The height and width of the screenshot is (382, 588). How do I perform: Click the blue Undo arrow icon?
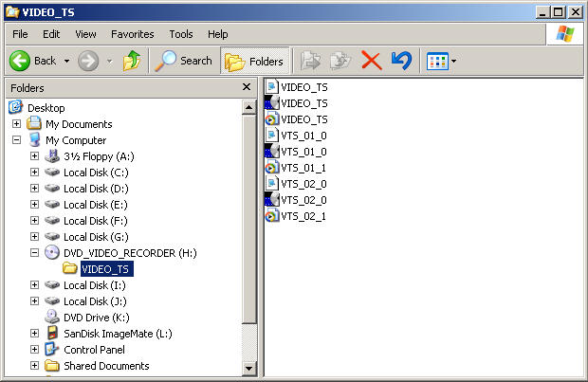[401, 61]
